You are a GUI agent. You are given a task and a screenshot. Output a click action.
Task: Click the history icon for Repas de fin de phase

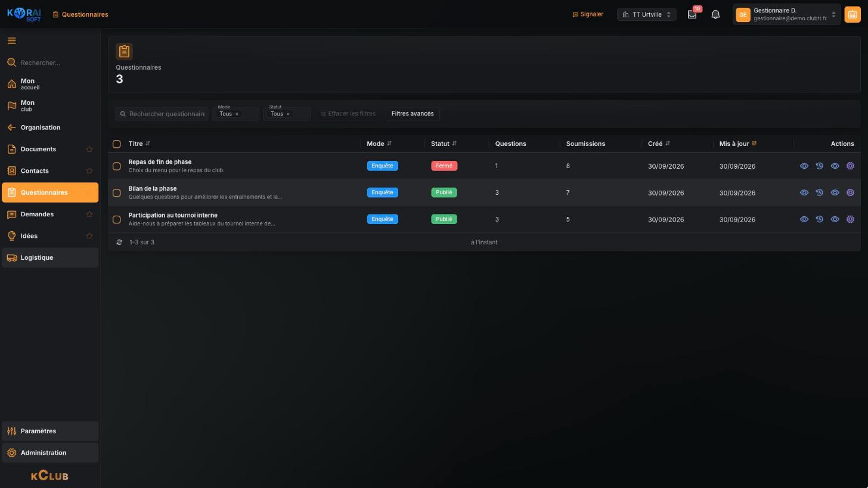[x=819, y=166]
